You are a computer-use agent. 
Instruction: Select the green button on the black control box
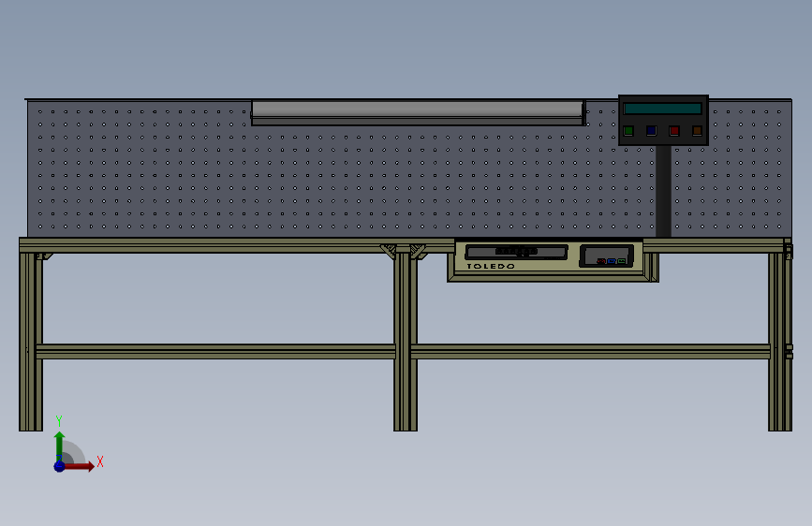(628, 131)
